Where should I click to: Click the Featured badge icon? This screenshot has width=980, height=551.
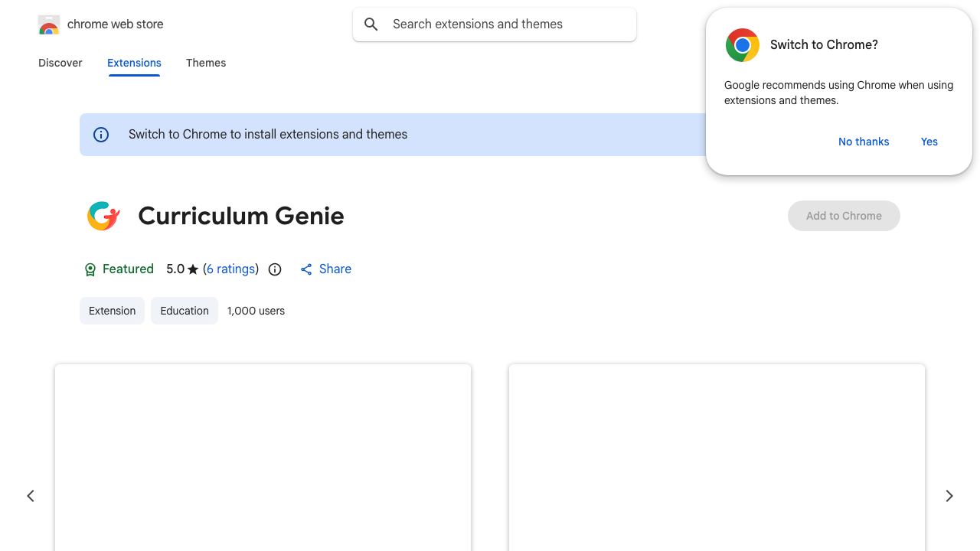pos(90,269)
